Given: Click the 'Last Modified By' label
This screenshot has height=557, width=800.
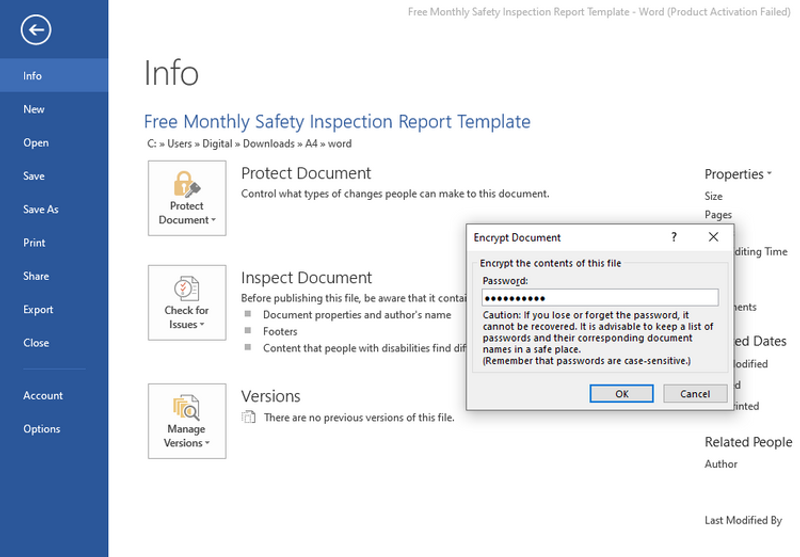Looking at the screenshot, I should (x=743, y=520).
